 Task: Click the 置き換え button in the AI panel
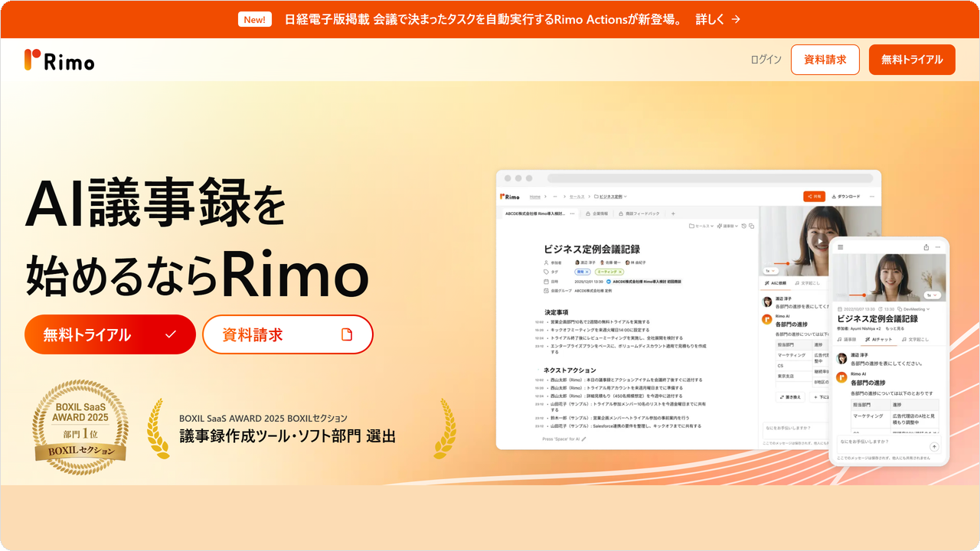[791, 397]
